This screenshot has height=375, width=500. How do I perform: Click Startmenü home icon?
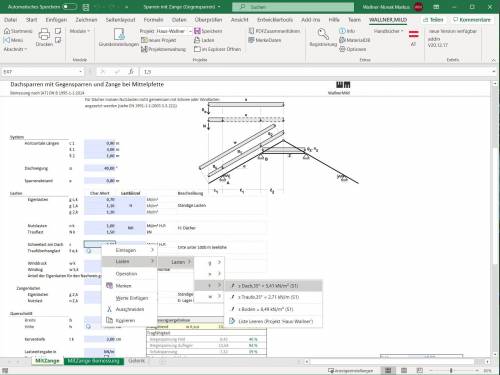pos(7,31)
